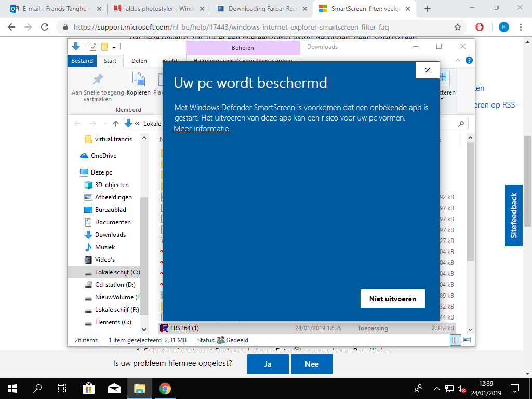Image resolution: width=532 pixels, height=399 pixels.
Task: Select Cd-station (D:) drive
Action: [110, 285]
